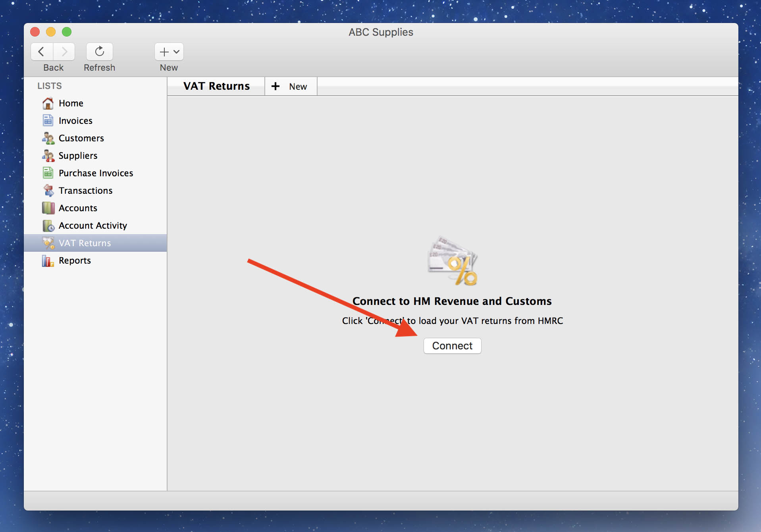Screen dimensions: 761x532
Task: Click the Transactions arrows icon
Action: point(48,191)
